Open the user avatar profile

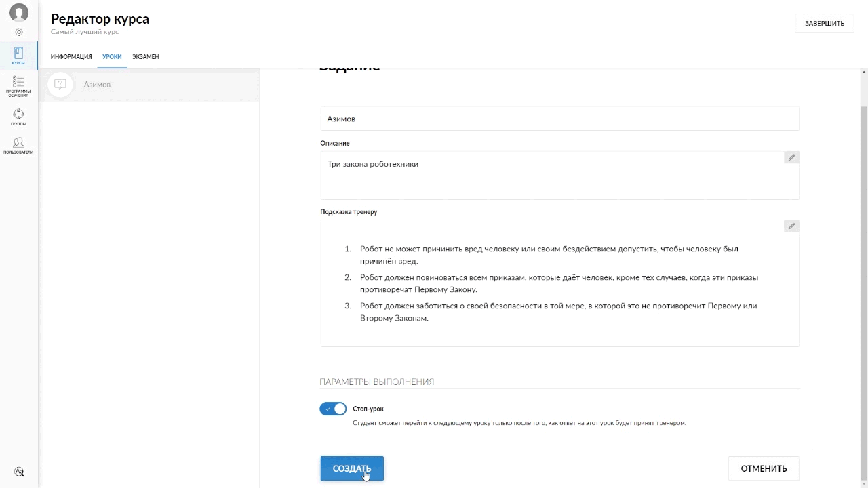coord(19,13)
